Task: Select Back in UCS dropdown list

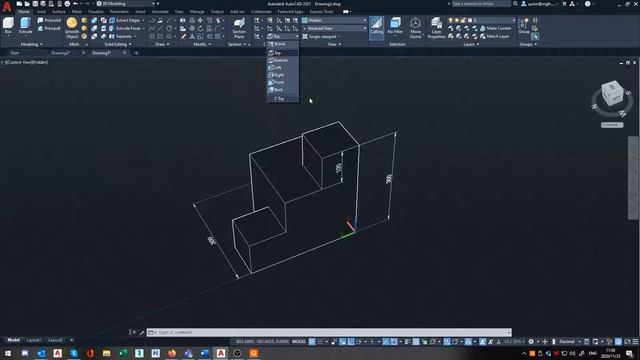Action: pos(283,89)
